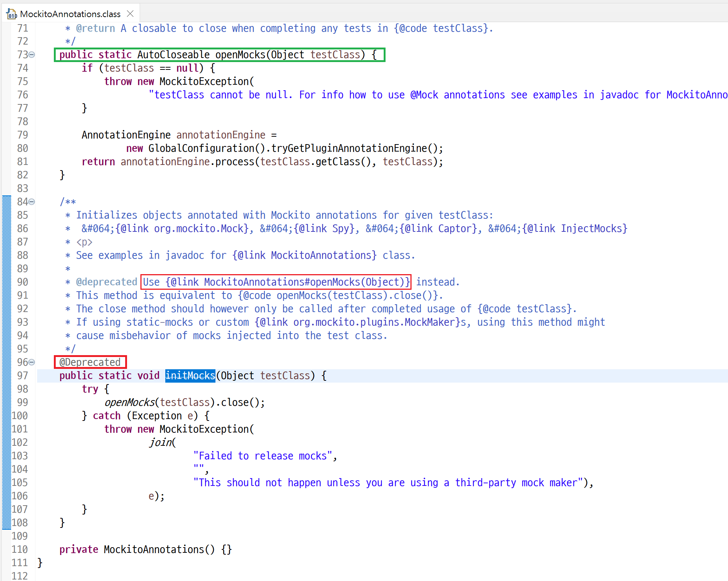This screenshot has height=581, width=728.
Task: Collapse the initMocks method at line 96
Action: (32, 362)
